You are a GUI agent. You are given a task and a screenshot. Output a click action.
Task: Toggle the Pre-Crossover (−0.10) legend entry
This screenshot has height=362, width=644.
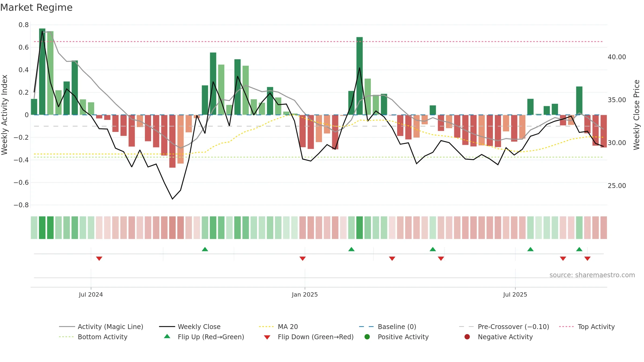click(504, 327)
